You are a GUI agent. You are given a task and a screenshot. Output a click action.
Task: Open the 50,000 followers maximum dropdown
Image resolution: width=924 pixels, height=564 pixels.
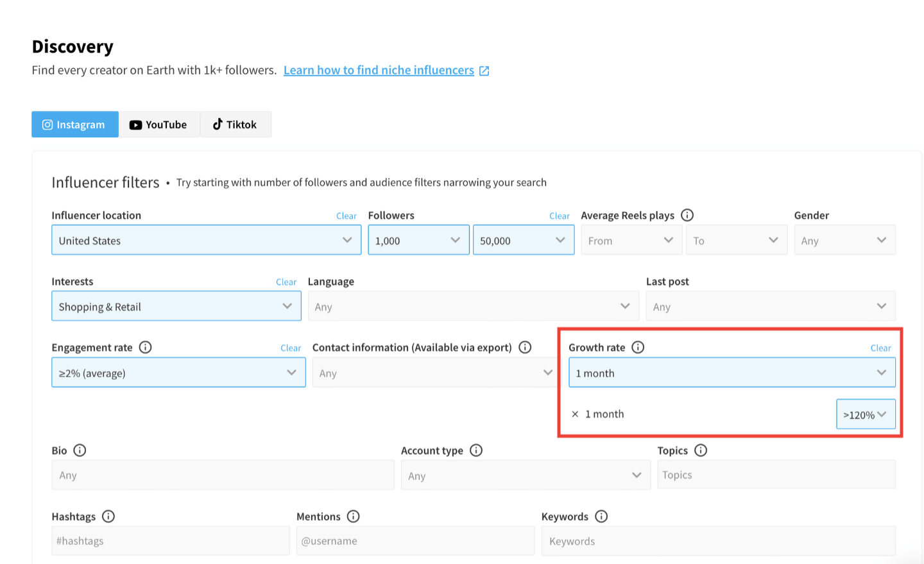click(524, 240)
